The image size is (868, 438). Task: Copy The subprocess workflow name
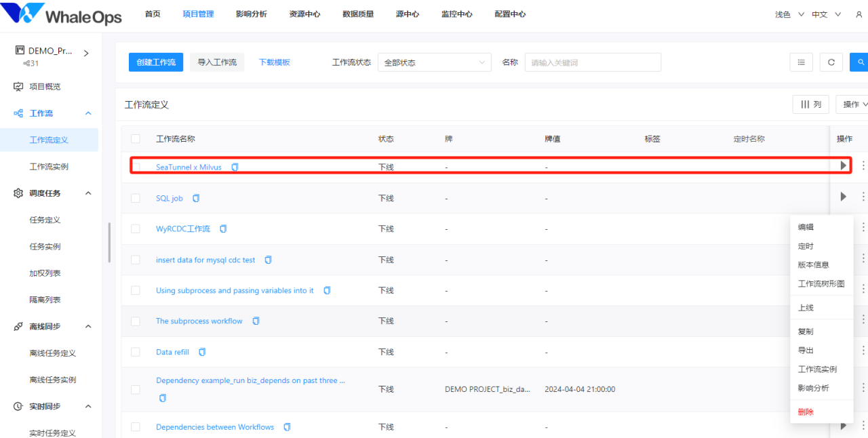[256, 321]
